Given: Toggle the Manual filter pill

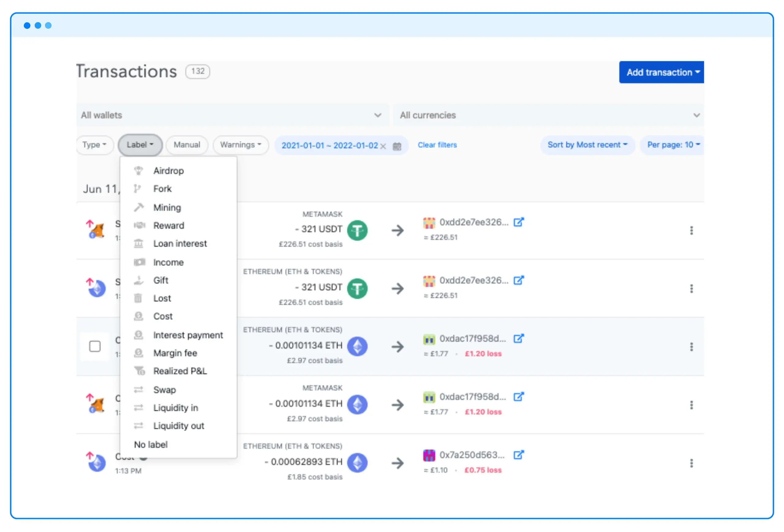Looking at the screenshot, I should [187, 145].
